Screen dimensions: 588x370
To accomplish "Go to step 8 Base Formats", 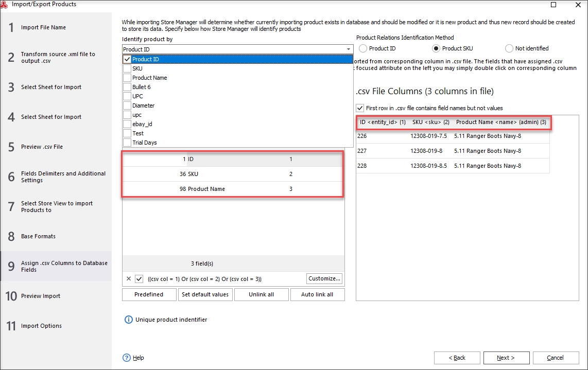I will pos(56,236).
